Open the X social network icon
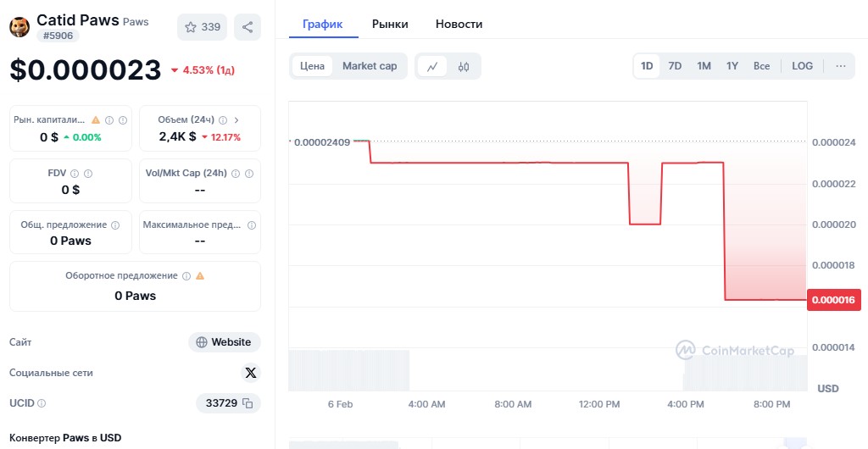 coord(250,373)
